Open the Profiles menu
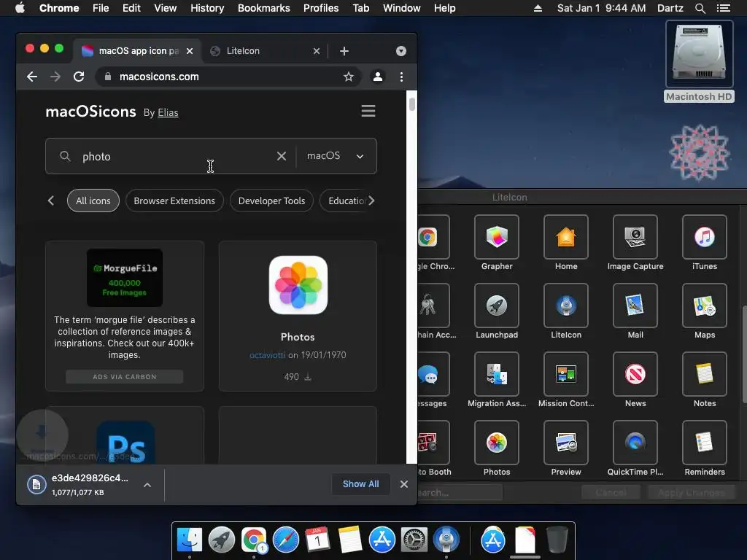This screenshot has width=747, height=560. coord(321,8)
